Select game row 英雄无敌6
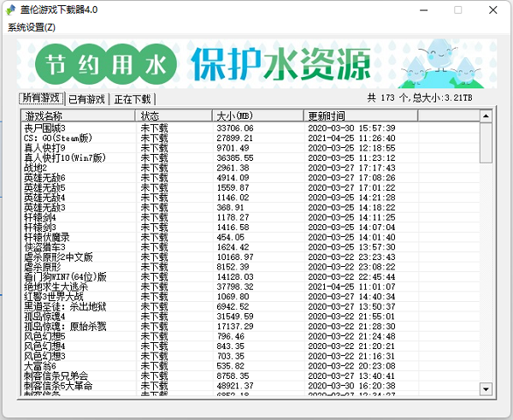 251,178
